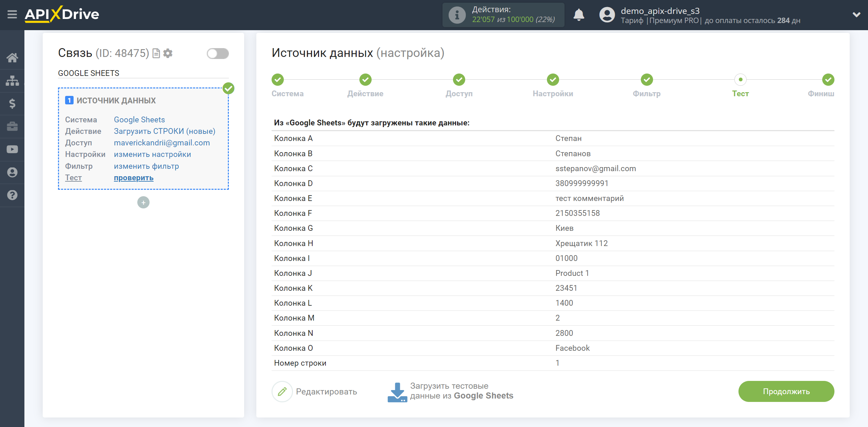The width and height of the screenshot is (868, 427).
Task: Open the hamburger menu
Action: click(12, 15)
